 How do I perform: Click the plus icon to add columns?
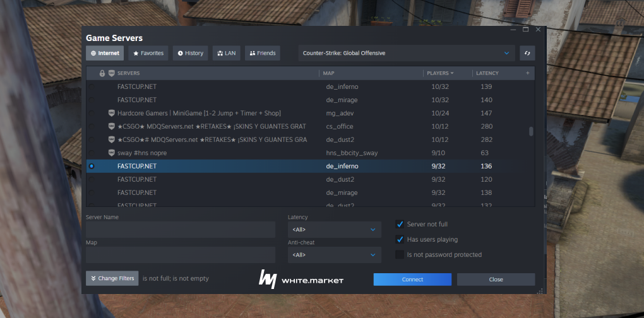tap(528, 73)
